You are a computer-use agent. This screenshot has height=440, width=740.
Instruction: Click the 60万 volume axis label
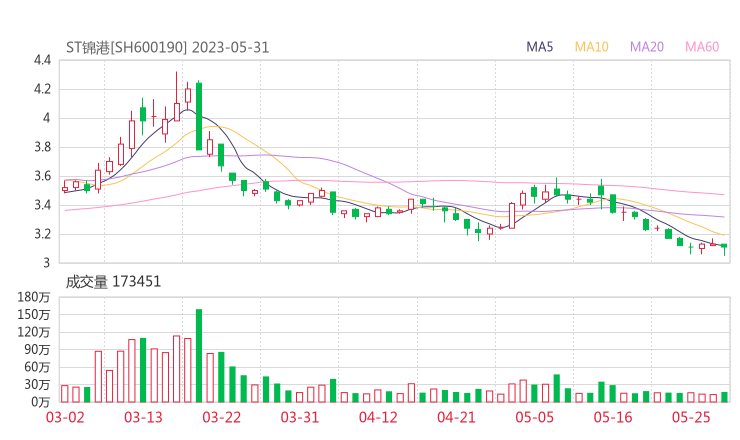pos(37,367)
